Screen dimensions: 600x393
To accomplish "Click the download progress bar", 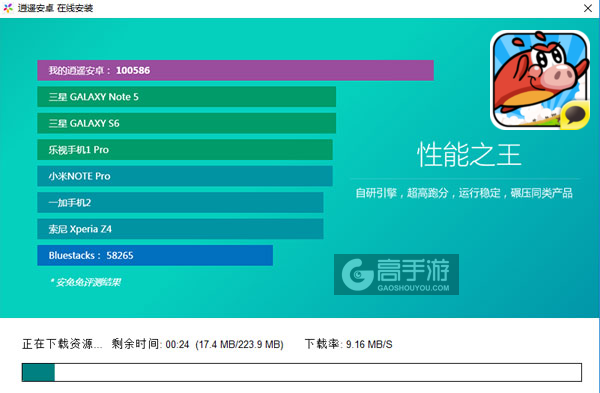I will coord(302,373).
